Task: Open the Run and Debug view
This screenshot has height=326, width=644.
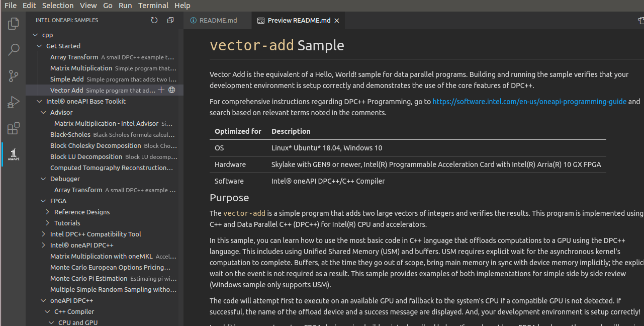Action: 14,102
